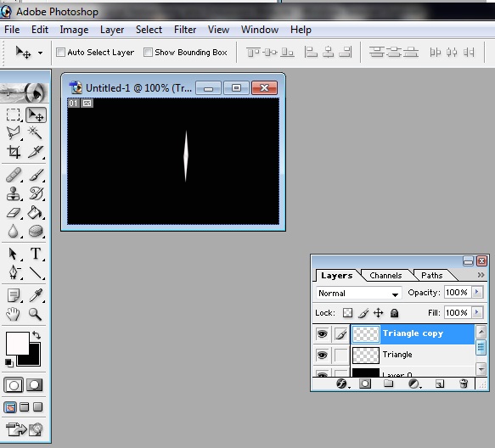Toggle lock image pixels
The image size is (495, 448).
363,313
